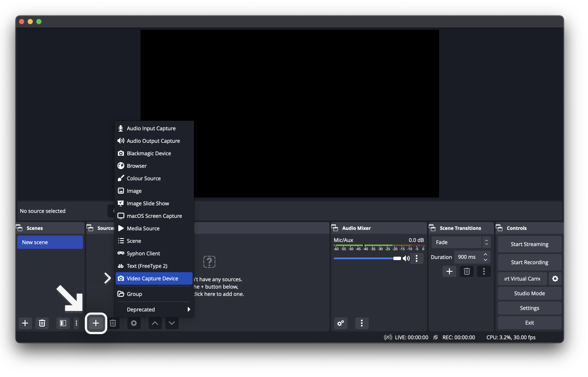Open the Fade transition dropdown
Image resolution: width=588 pixels, height=377 pixels.
(x=461, y=242)
